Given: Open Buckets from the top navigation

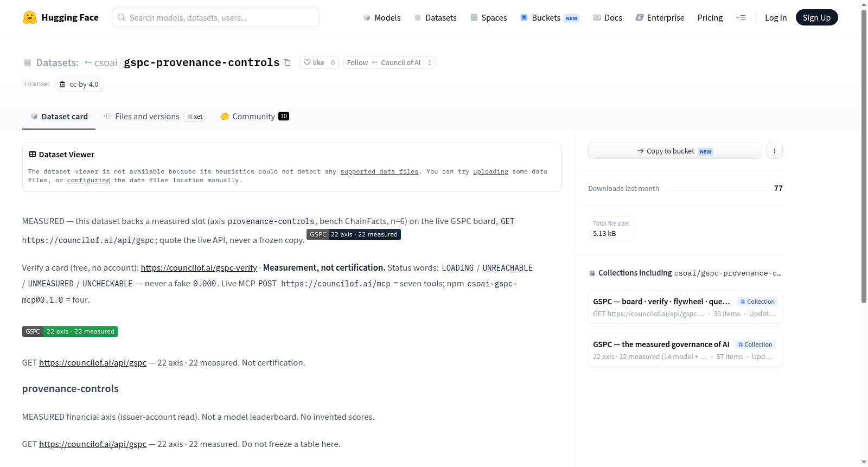Looking at the screenshot, I should coord(550,17).
